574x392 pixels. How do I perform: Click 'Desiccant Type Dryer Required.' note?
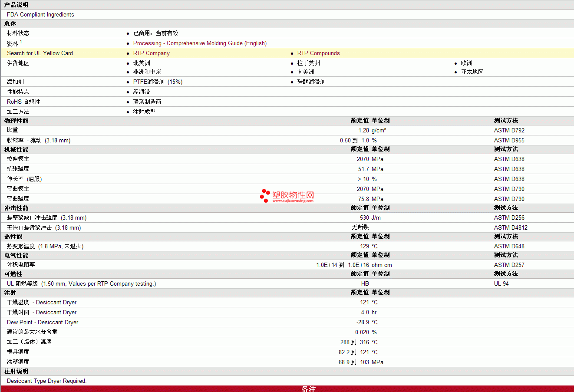click(46, 381)
